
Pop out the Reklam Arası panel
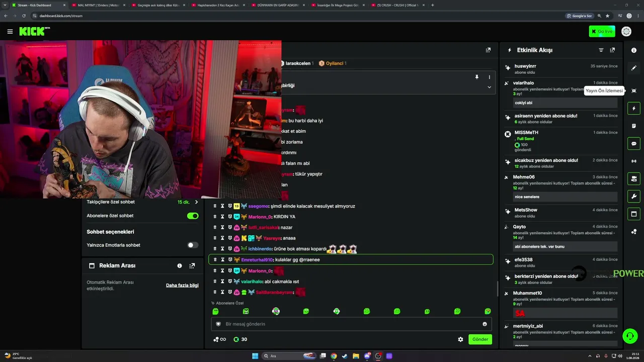point(192,266)
